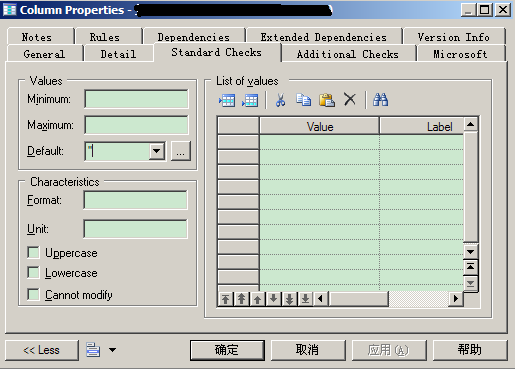Click the Insert a Row toolbar icon
Viewport: 515px width, 369px height.
tap(227, 100)
